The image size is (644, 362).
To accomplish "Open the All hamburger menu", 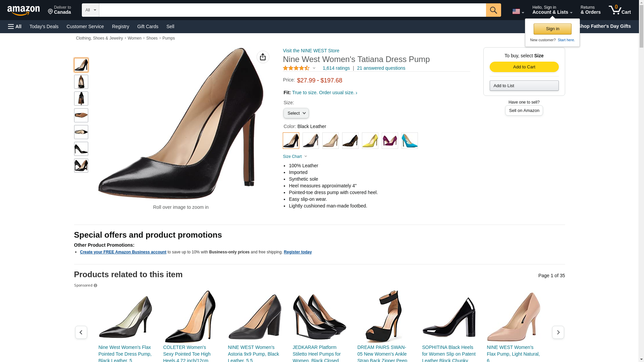I will 15,26.
